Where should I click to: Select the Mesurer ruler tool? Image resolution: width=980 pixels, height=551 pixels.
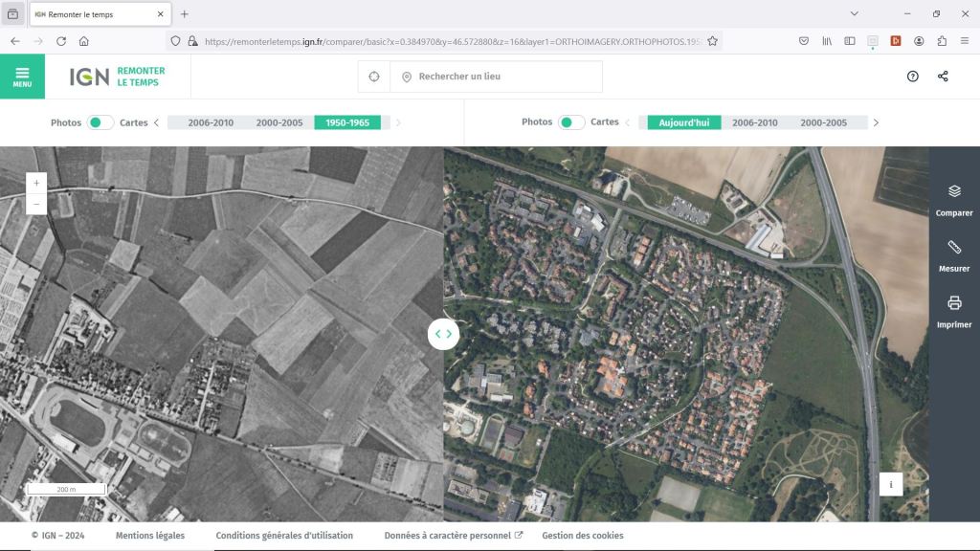(x=954, y=255)
